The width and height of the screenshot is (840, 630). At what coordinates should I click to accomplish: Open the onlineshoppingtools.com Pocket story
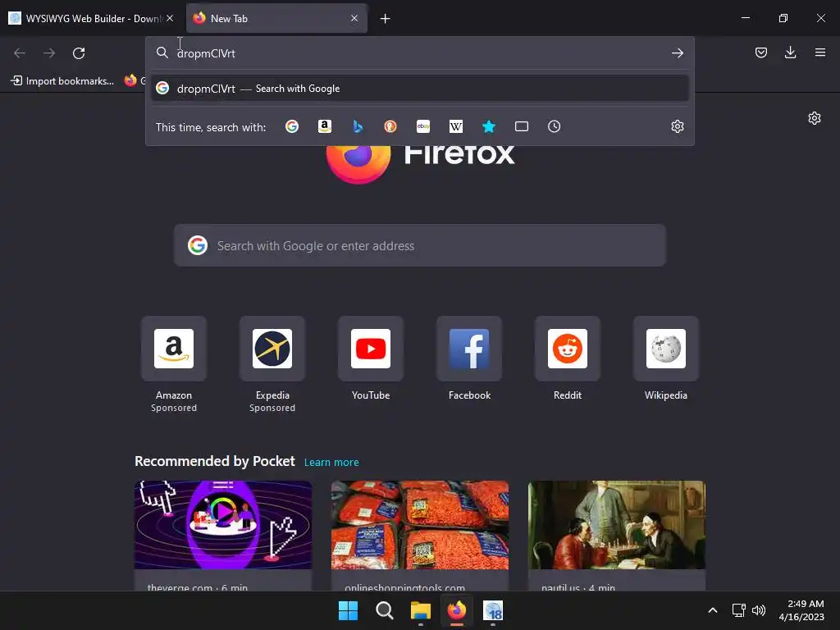click(x=419, y=536)
